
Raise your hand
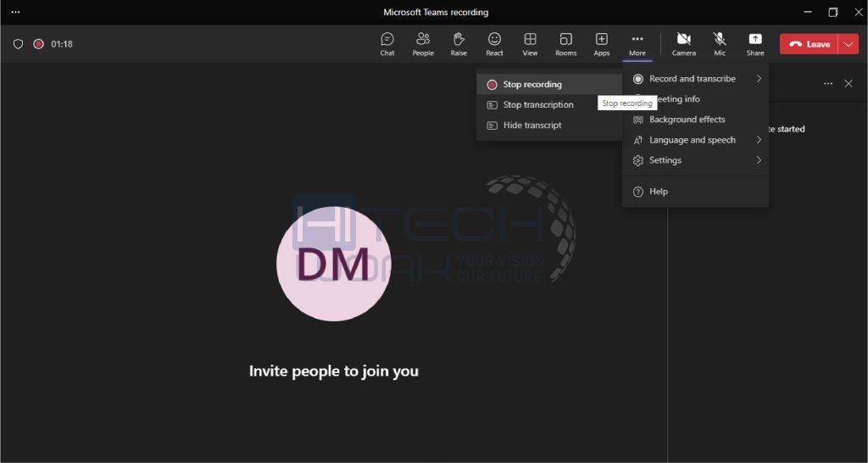click(459, 44)
